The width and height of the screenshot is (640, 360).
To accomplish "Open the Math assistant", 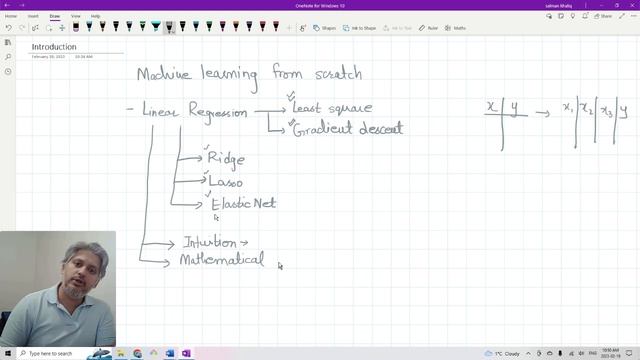I will 455,28.
